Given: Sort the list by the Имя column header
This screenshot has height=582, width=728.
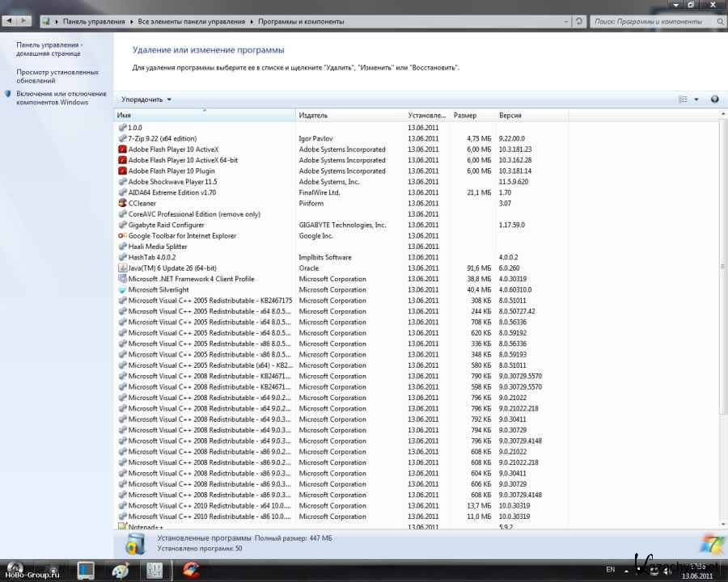Looking at the screenshot, I should coord(202,116).
